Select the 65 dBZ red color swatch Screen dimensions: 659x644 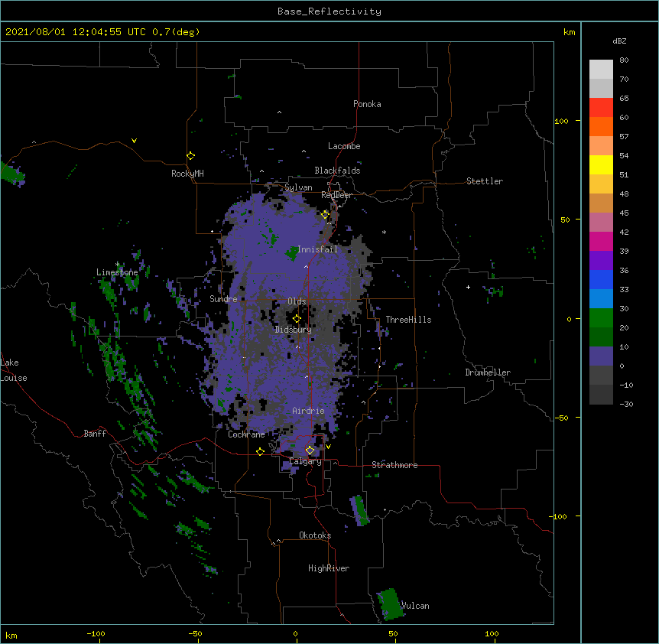click(x=601, y=107)
